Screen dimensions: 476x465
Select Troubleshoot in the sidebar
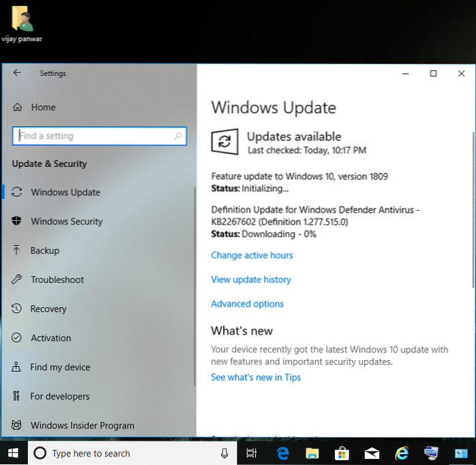(x=57, y=280)
